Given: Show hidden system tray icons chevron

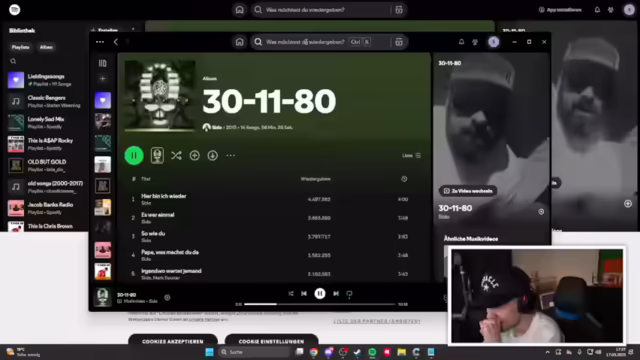Looking at the screenshot, I should pyautogui.click(x=547, y=352).
